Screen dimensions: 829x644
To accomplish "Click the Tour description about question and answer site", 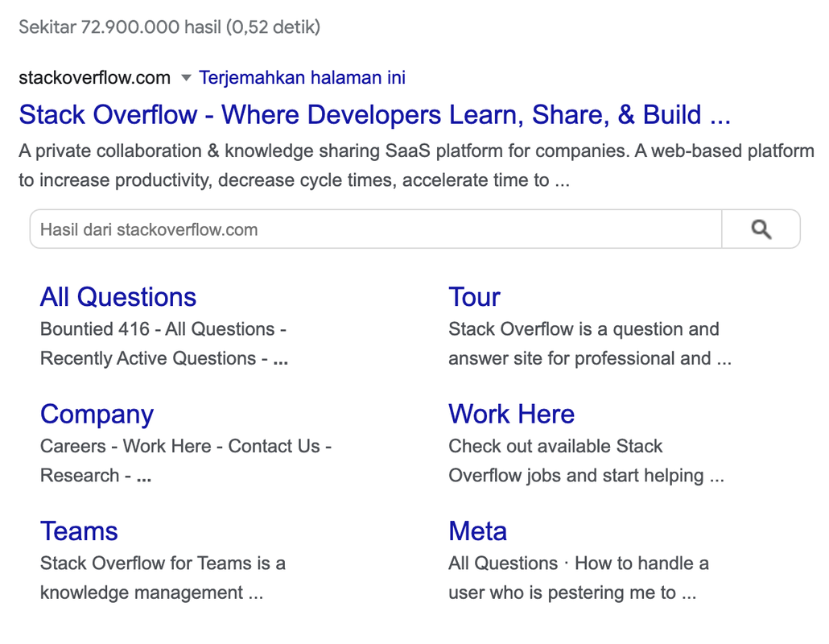I will (x=590, y=344).
